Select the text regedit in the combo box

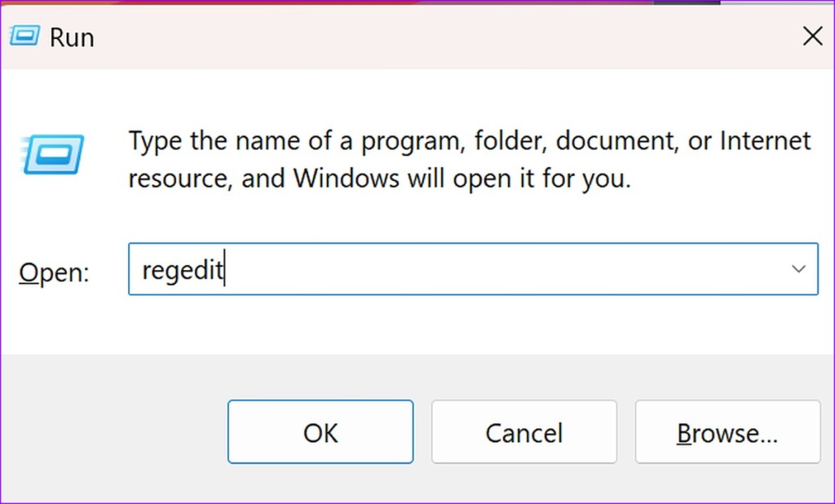181,269
